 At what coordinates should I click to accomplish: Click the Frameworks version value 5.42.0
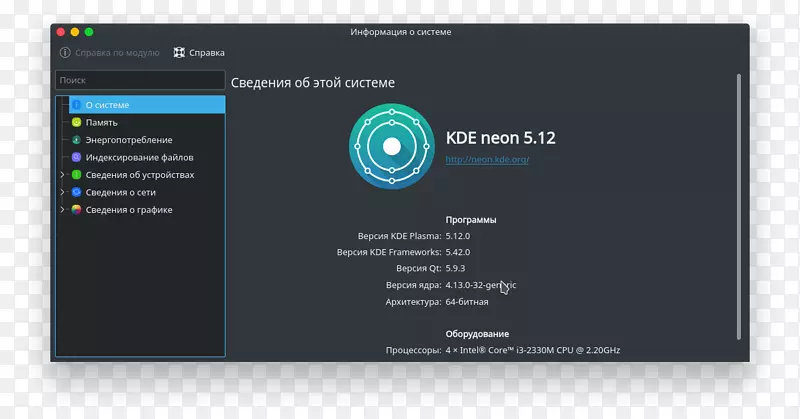[458, 252]
